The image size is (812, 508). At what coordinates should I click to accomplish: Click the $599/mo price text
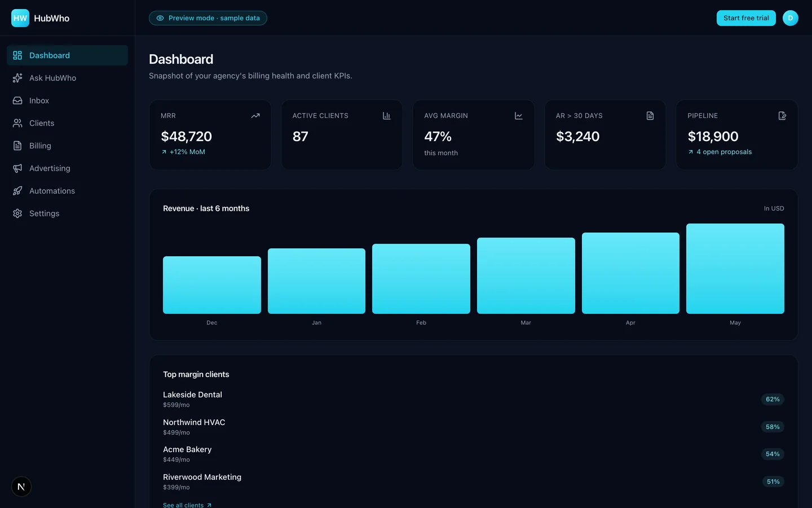pyautogui.click(x=176, y=405)
